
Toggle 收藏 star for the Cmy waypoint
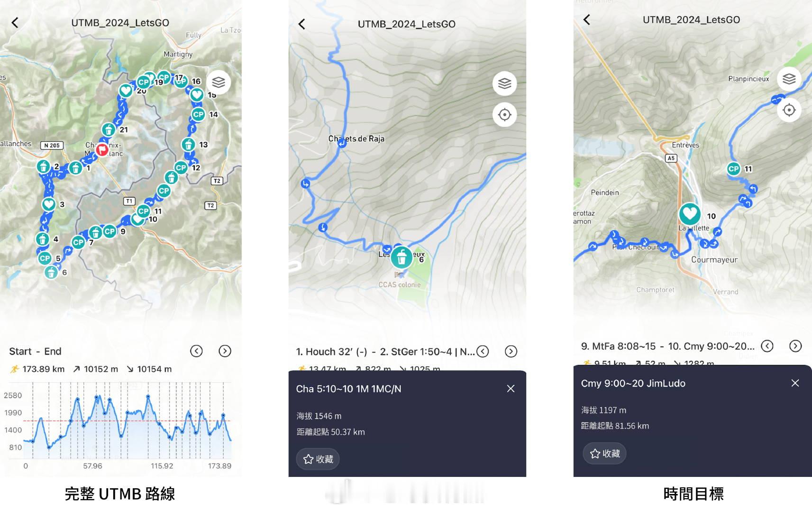[x=604, y=453]
